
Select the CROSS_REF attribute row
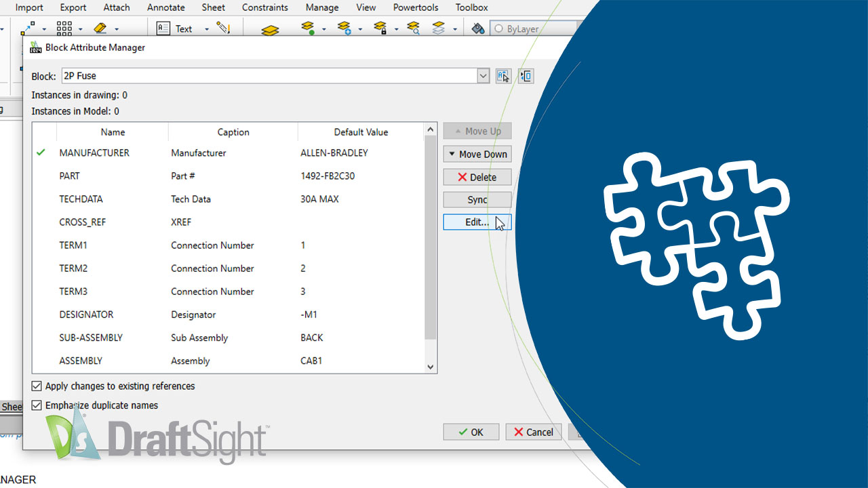229,222
